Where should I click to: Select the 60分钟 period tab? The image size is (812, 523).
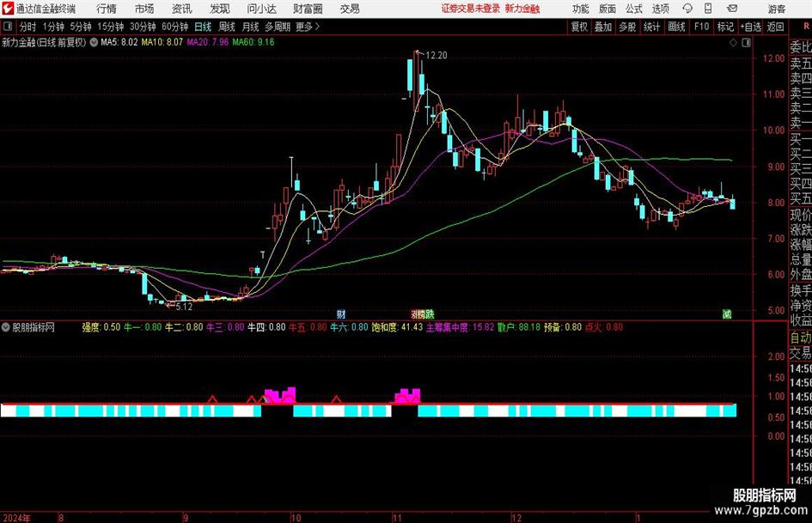pos(175,27)
